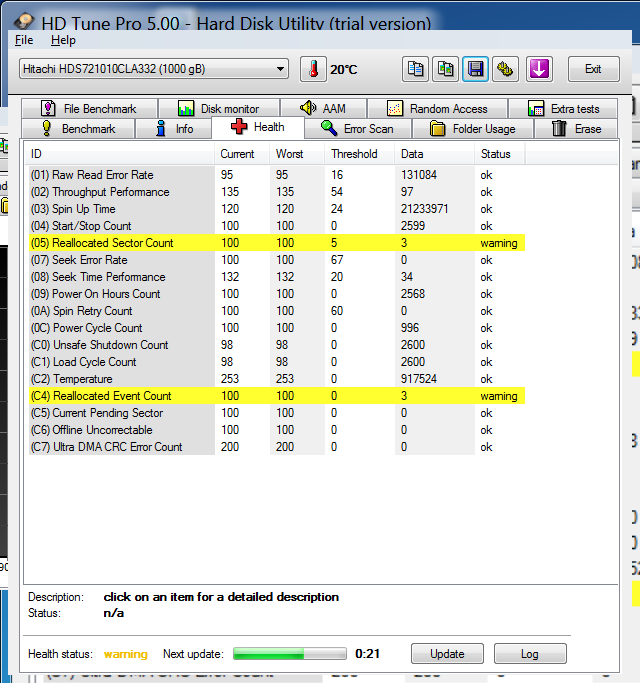
Task: Switch to the AAM tab
Action: tap(323, 108)
